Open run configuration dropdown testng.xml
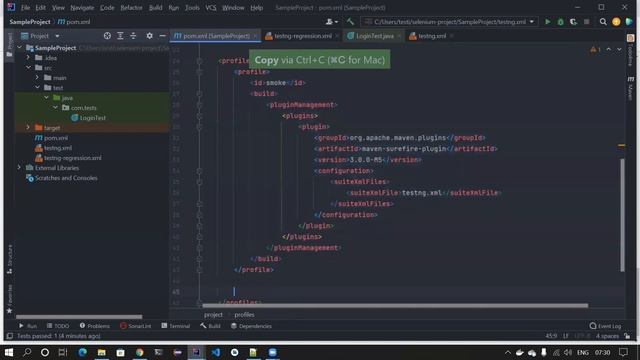 click(x=449, y=22)
